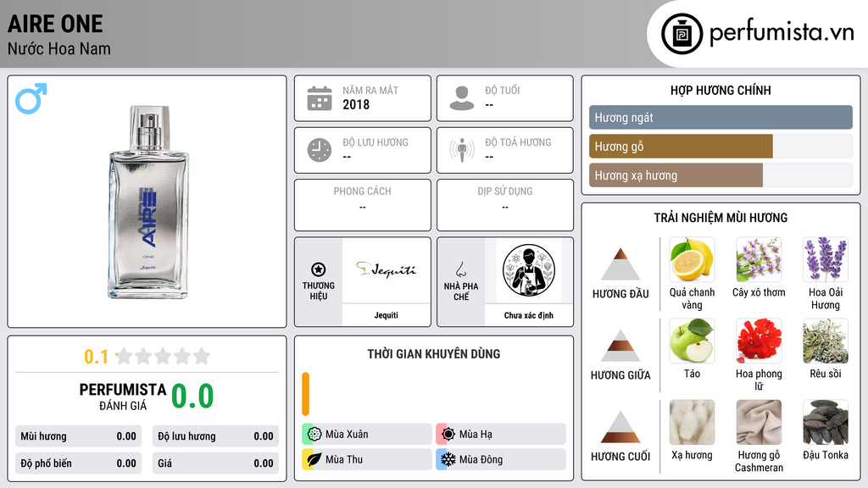This screenshot has height=488, width=868.
Task: Select the Mùa Xuân season item
Action: click(367, 435)
